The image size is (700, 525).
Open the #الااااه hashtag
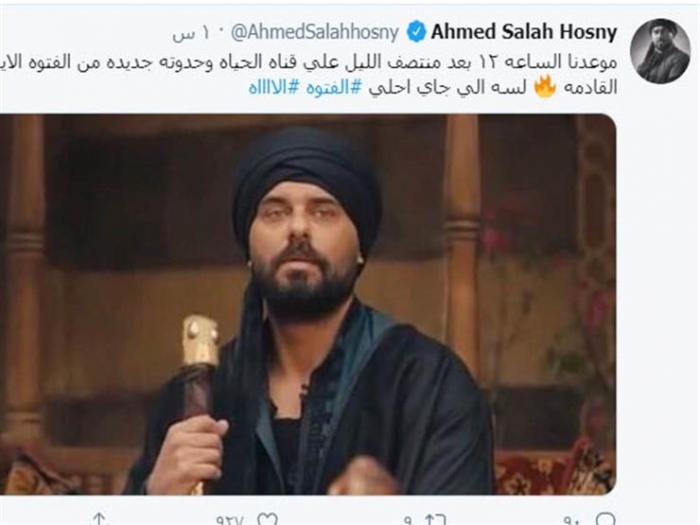[274, 88]
